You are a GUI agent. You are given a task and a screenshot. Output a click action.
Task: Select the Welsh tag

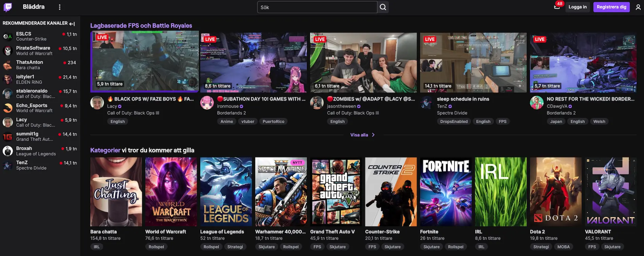pyautogui.click(x=599, y=122)
